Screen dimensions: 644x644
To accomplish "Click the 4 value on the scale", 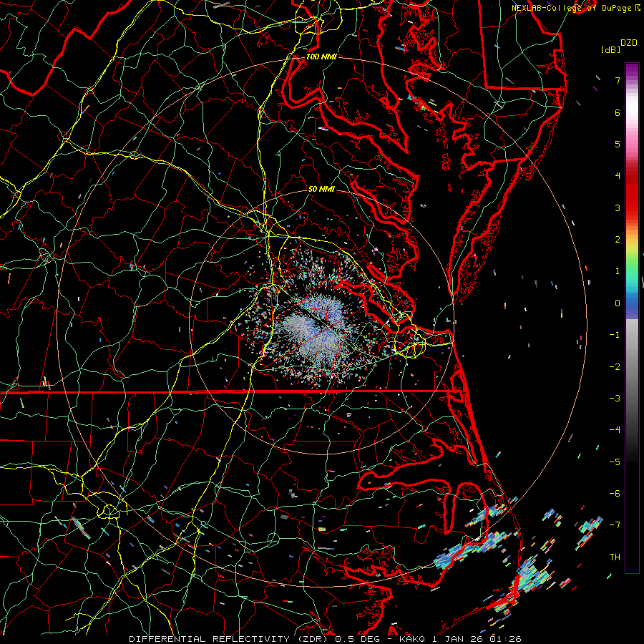I will 618,176.
